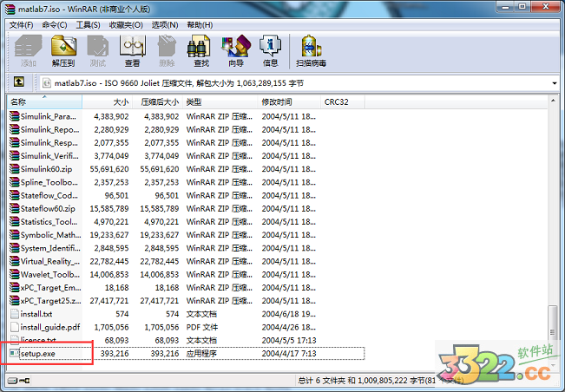Click the PDF 文件 type cell

coord(201,327)
